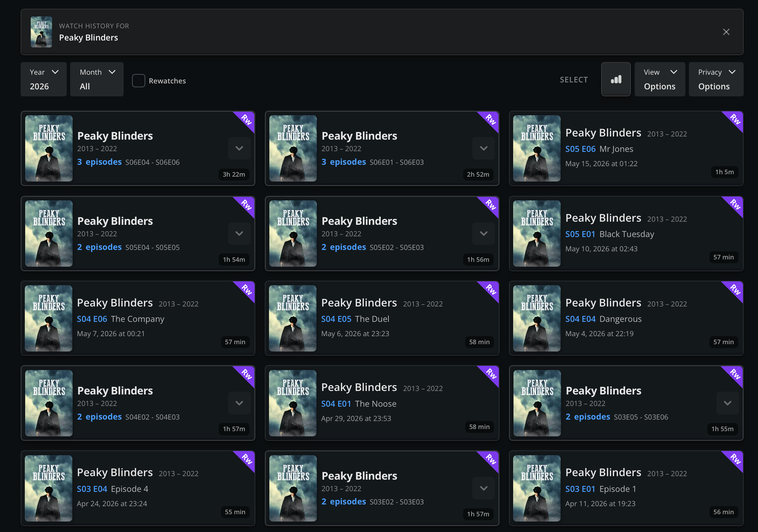Image resolution: width=758 pixels, height=532 pixels.
Task: Click the date Apr 11, 2026 at 19:23
Action: coord(600,504)
